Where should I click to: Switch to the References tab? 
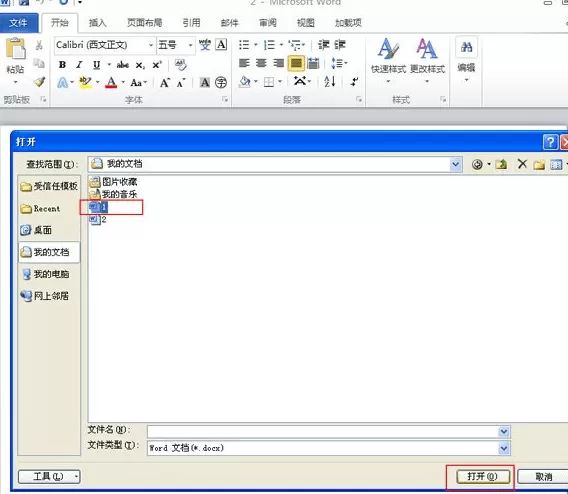191,23
